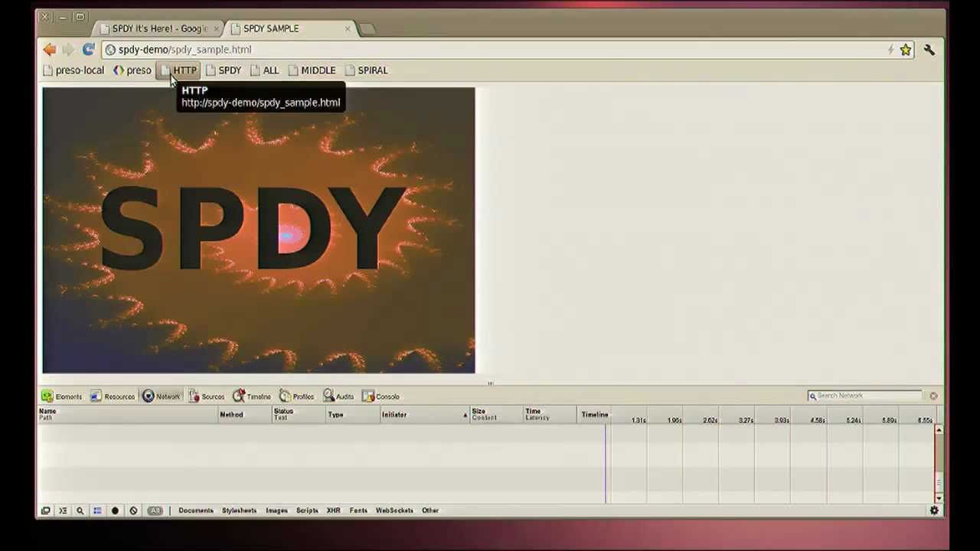980x551 pixels.
Task: Switch to the Timeline panel
Action: [x=252, y=396]
